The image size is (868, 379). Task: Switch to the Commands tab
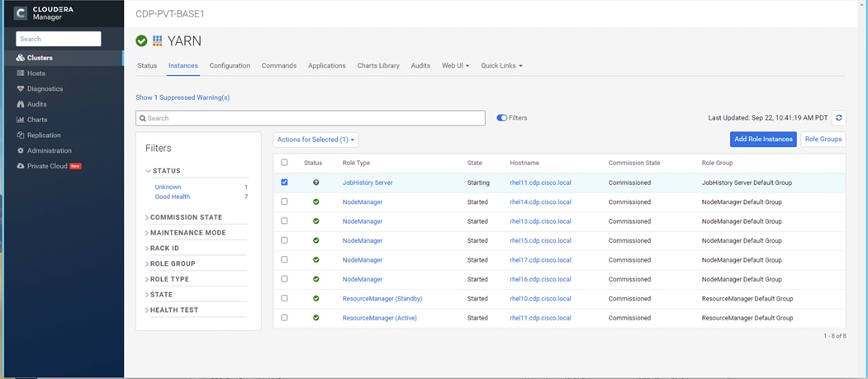[279, 65]
